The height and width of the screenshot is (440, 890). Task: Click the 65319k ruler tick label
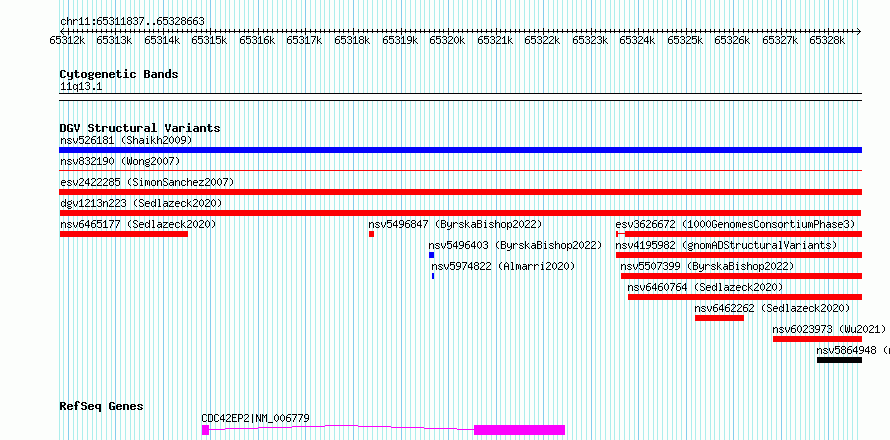point(400,40)
